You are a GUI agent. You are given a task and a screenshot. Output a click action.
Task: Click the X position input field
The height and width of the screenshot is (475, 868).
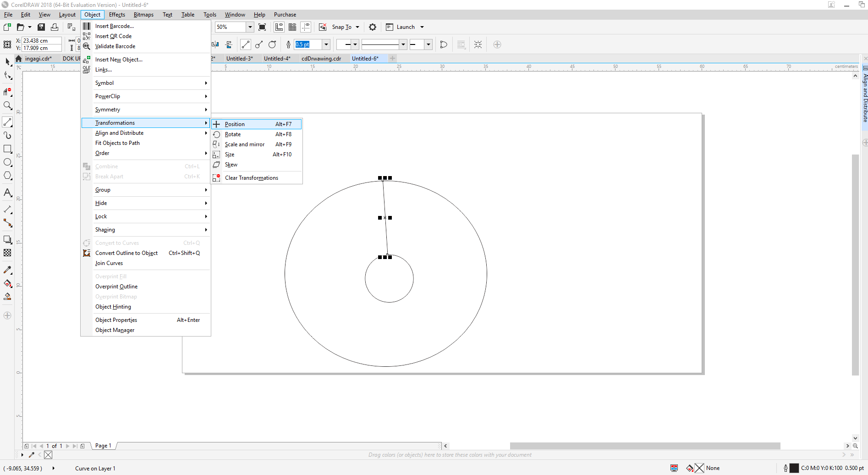click(42, 41)
